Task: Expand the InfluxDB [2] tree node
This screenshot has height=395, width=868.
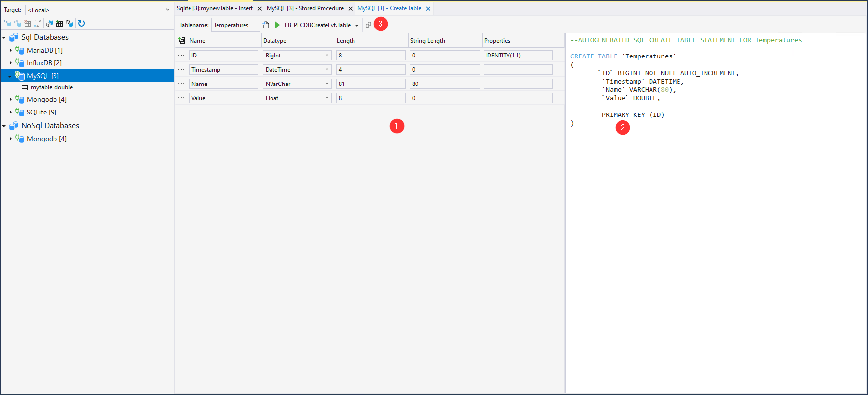Action: (x=10, y=63)
